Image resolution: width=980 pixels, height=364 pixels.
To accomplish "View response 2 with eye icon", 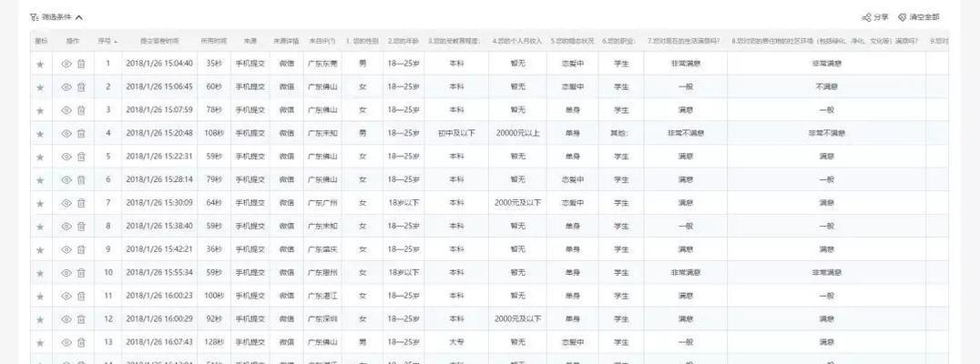I will [66, 87].
